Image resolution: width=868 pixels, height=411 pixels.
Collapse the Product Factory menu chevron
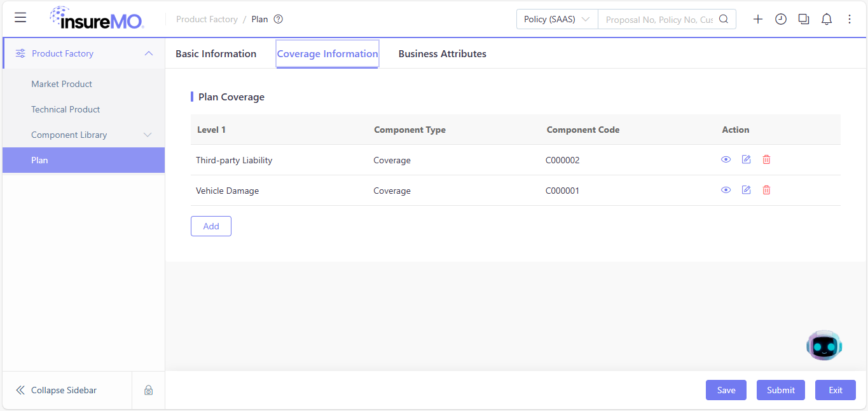(x=149, y=53)
